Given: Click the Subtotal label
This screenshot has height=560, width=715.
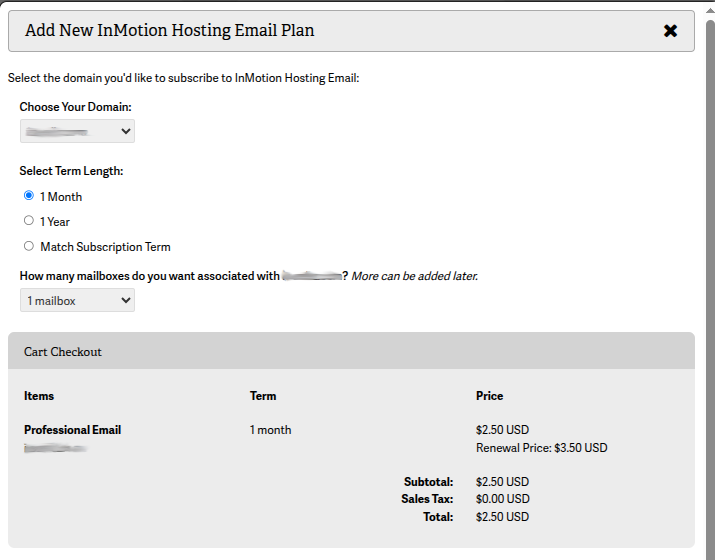Looking at the screenshot, I should 428,482.
